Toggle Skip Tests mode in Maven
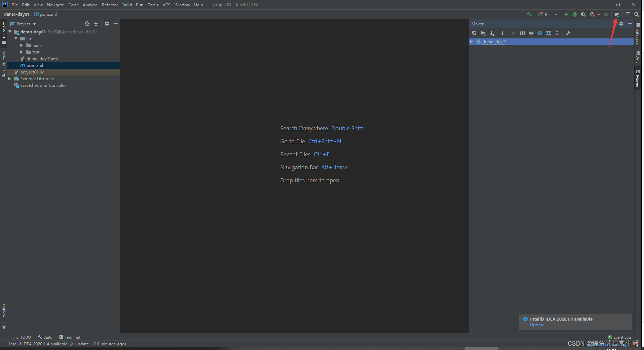Image resolution: width=644 pixels, height=350 pixels. (531, 33)
